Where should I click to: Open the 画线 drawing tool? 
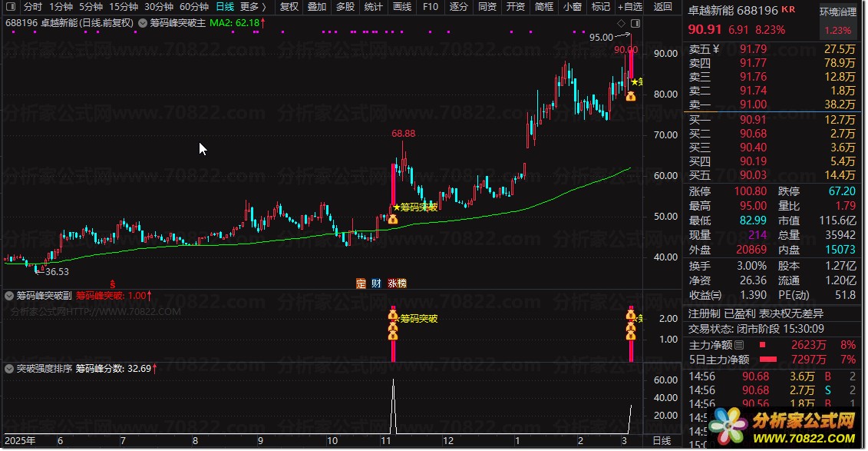pos(402,7)
